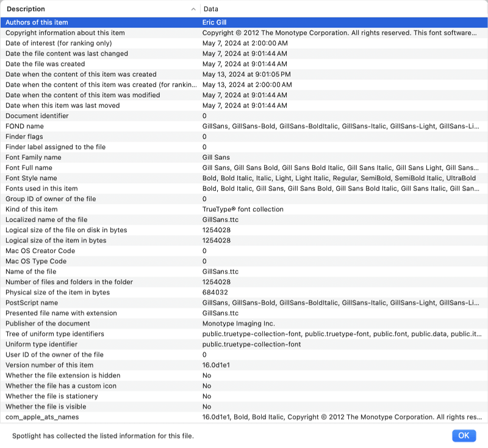Click the value '684032'

click(x=215, y=292)
